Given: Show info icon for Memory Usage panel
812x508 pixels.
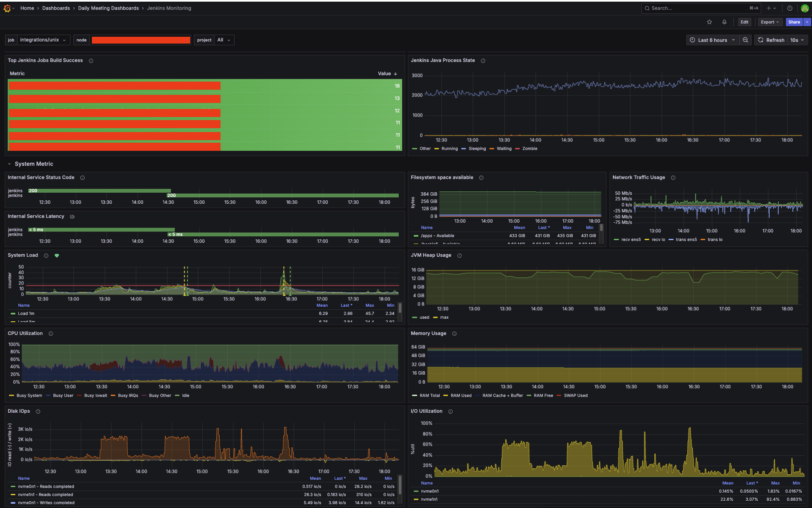Looking at the screenshot, I should pyautogui.click(x=454, y=334).
